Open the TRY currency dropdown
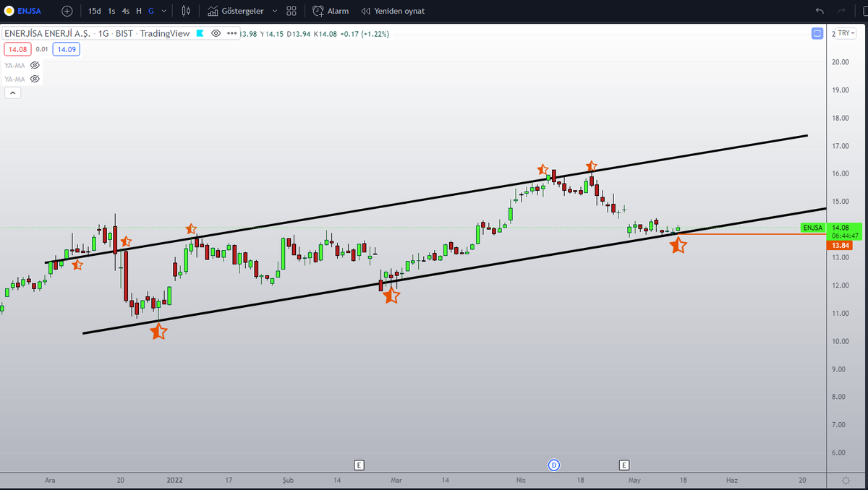Screen dimensions: 868x490 tap(846, 33)
